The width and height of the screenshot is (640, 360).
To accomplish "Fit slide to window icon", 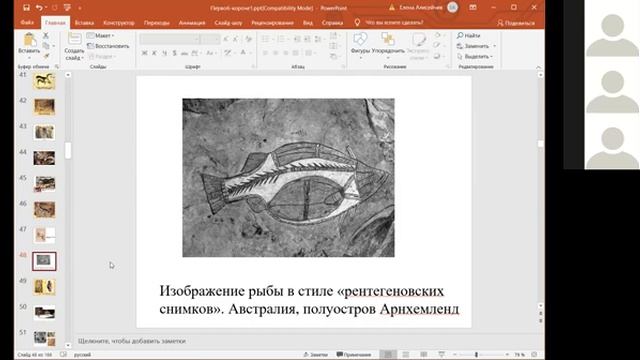I will tap(534, 354).
